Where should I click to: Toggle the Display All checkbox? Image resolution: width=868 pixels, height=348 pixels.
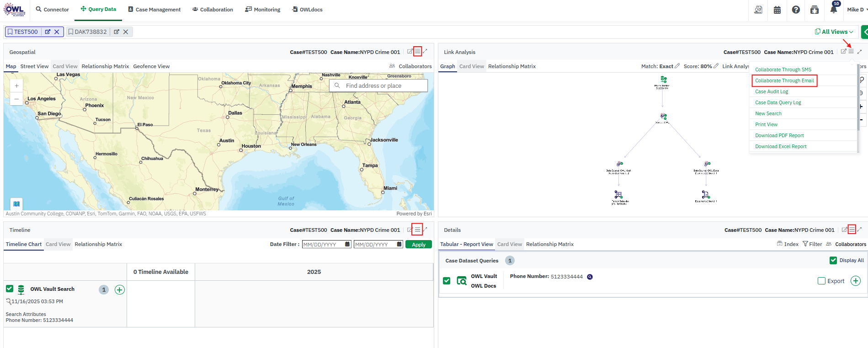coord(833,260)
